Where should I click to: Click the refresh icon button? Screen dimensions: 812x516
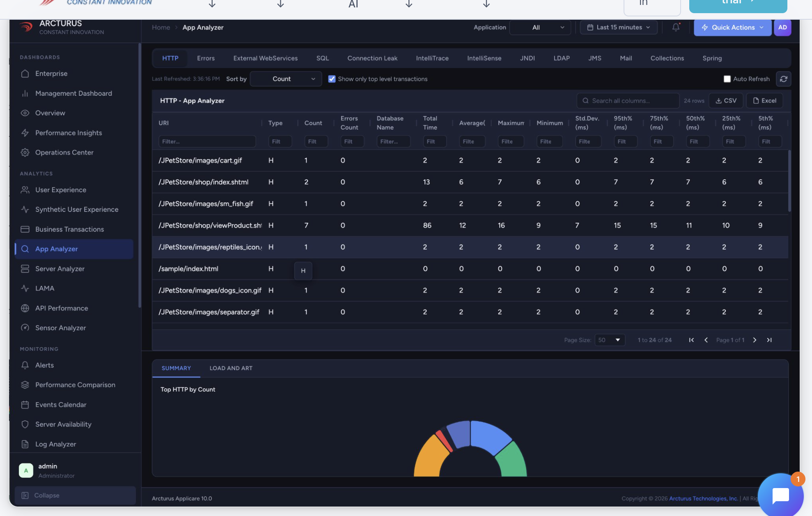click(x=783, y=79)
